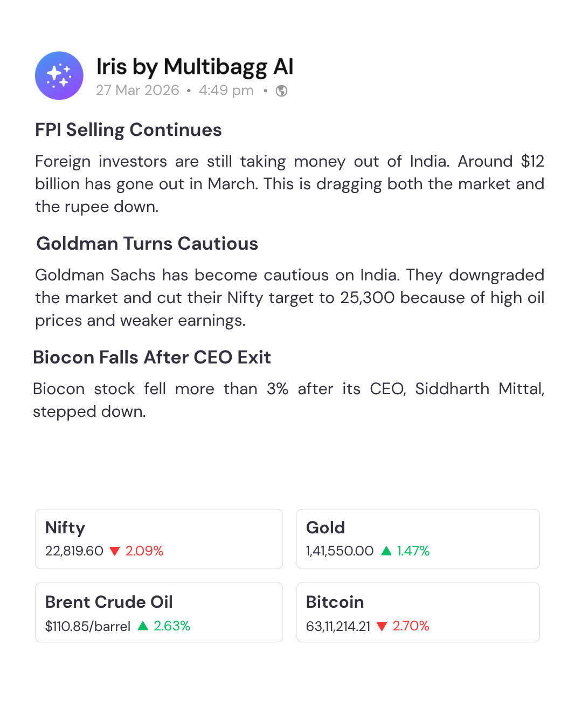Open the Gold market card
Viewport: 582px width, 728px height.
point(418,539)
